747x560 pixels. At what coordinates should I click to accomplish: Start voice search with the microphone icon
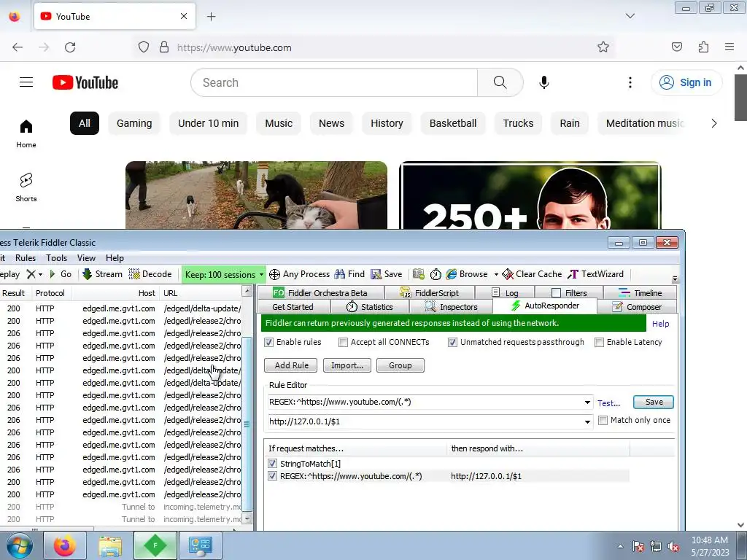[x=544, y=82]
